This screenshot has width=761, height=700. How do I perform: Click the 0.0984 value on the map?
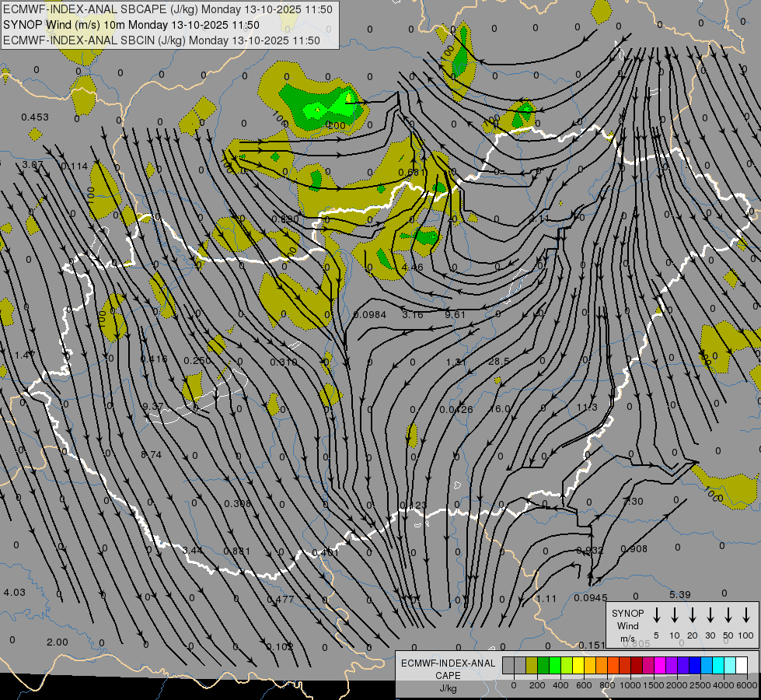370,315
